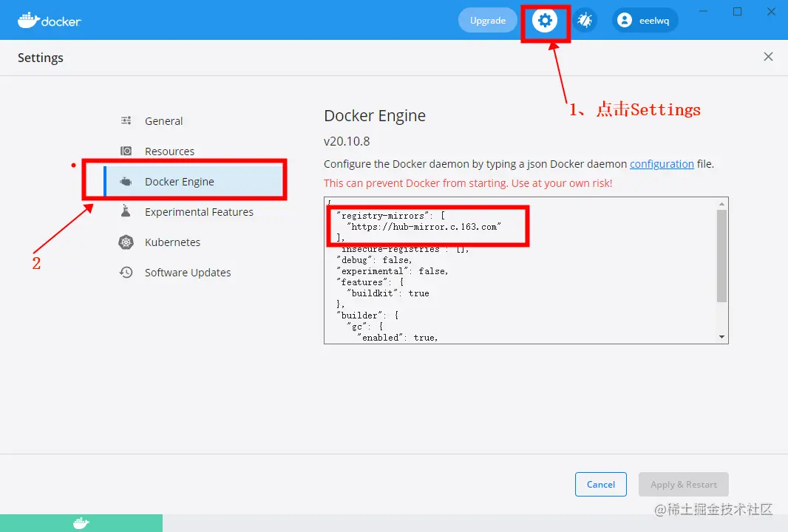The image size is (788, 532).
Task: Open the Kubernetes settings section
Action: pos(172,242)
